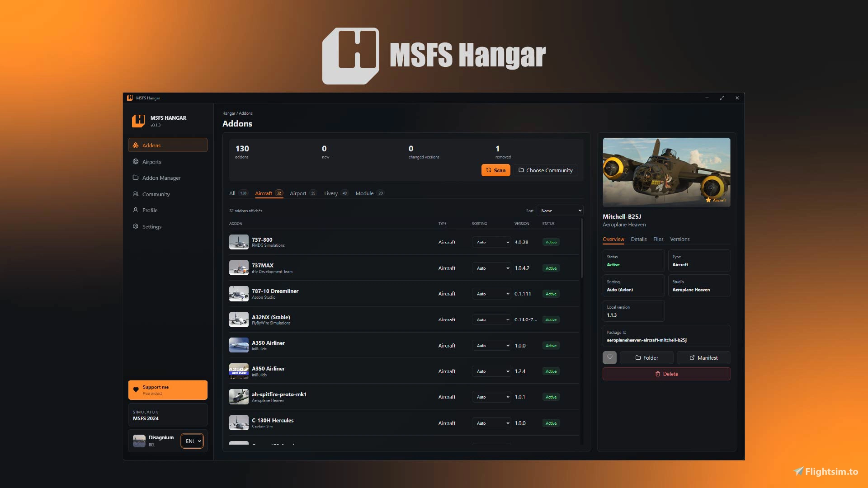Select the "737MAX" addon name

(x=263, y=265)
